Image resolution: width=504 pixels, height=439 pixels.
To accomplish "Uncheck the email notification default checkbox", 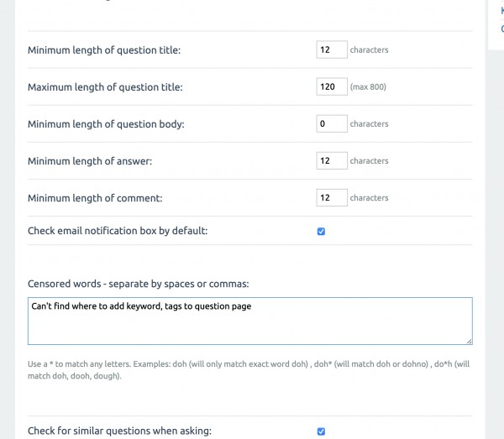I will [321, 232].
